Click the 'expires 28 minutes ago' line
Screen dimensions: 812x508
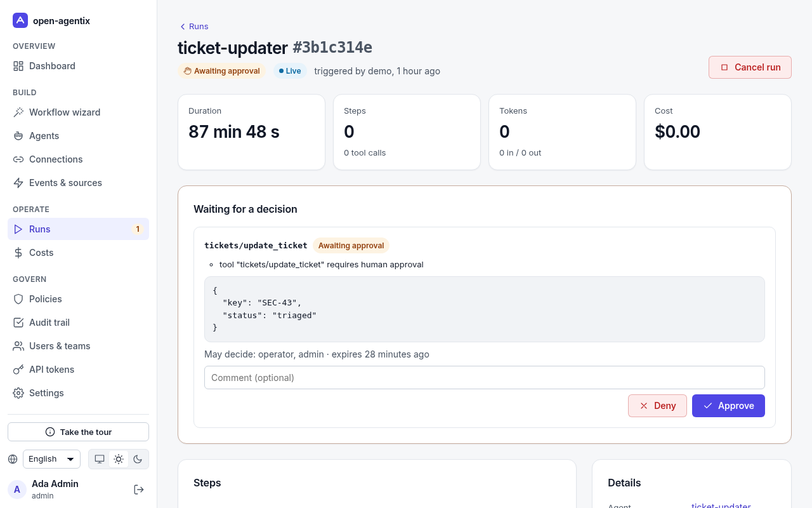pyautogui.click(x=381, y=354)
